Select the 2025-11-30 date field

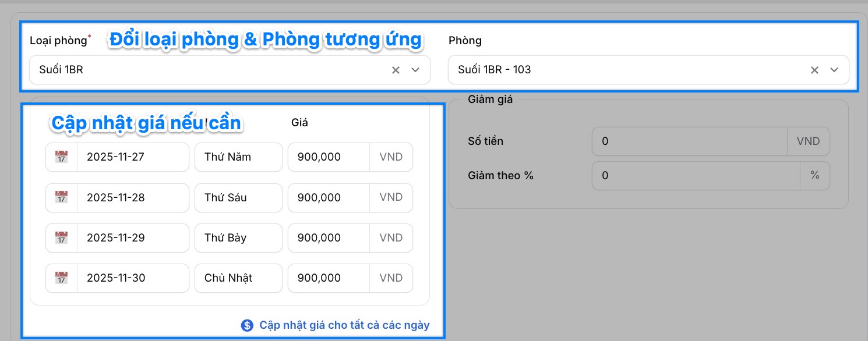coord(133,278)
